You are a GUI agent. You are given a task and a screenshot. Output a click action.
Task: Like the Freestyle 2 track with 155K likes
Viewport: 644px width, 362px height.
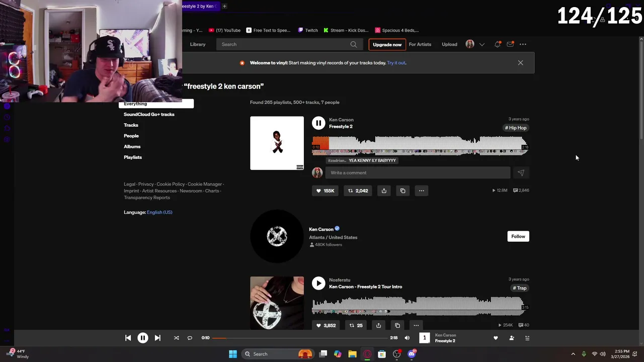point(325,191)
